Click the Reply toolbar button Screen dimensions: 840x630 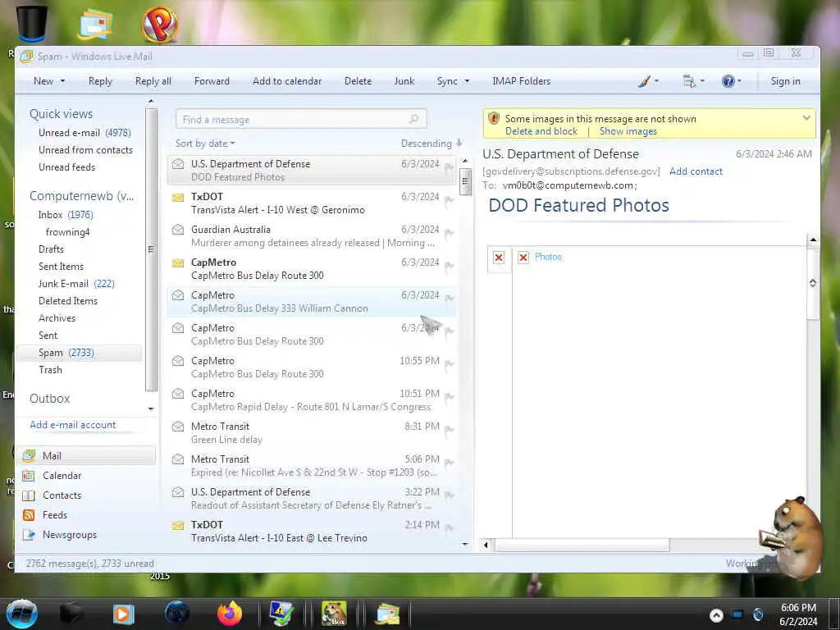pyautogui.click(x=100, y=81)
